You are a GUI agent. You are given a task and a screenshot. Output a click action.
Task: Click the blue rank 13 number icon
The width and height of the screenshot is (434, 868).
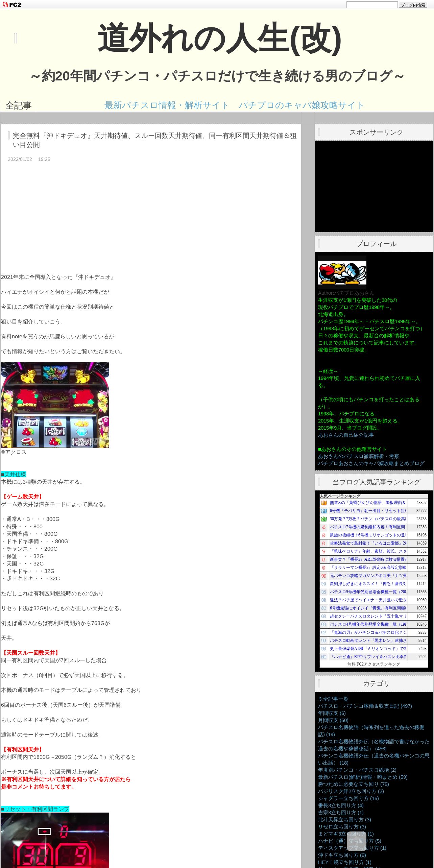click(x=323, y=600)
